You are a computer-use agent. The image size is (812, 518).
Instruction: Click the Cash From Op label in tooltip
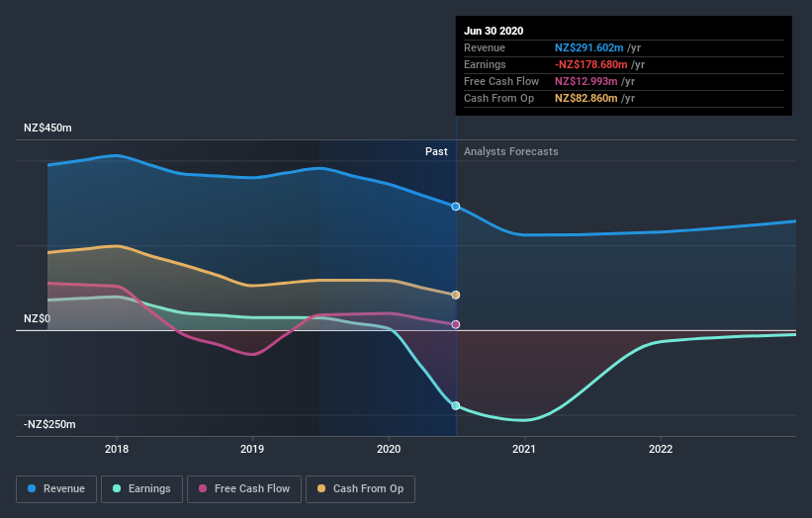coord(499,98)
